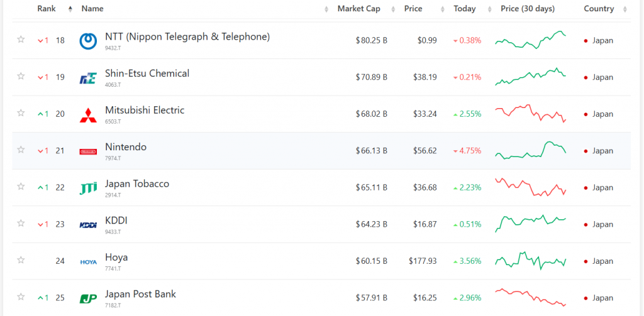Sort table by the Price column
644x316 pixels.
click(x=413, y=9)
